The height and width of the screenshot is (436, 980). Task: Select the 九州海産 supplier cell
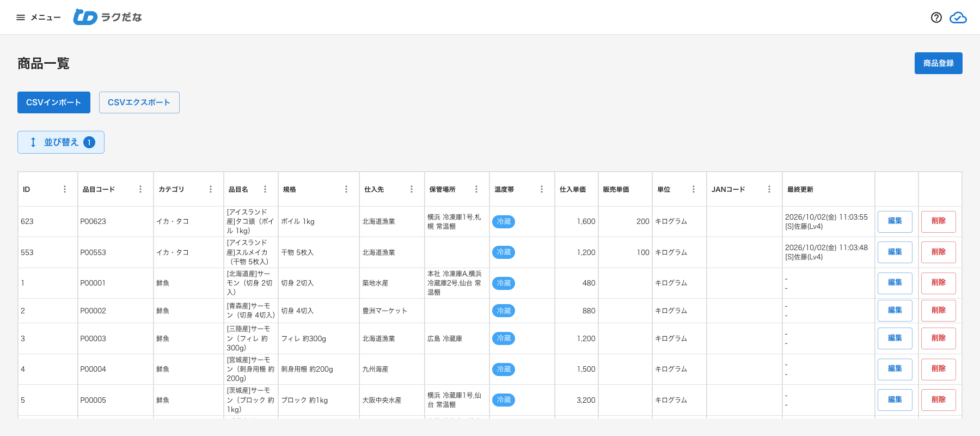[392, 369]
